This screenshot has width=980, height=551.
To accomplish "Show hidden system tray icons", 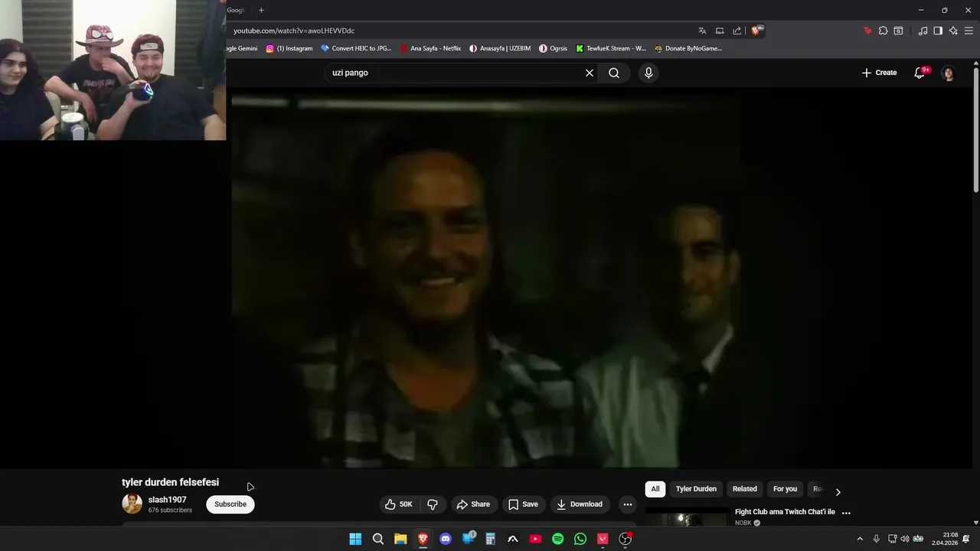I will coord(860,539).
